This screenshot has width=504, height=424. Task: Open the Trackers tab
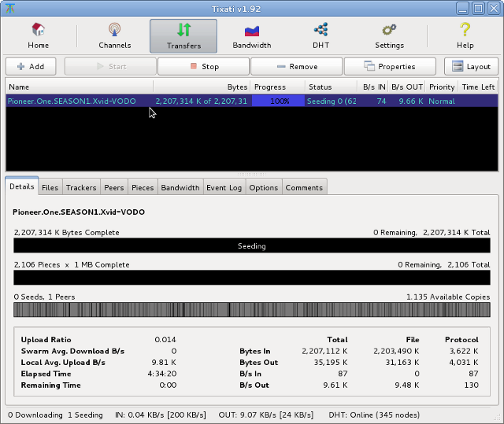[x=81, y=187]
